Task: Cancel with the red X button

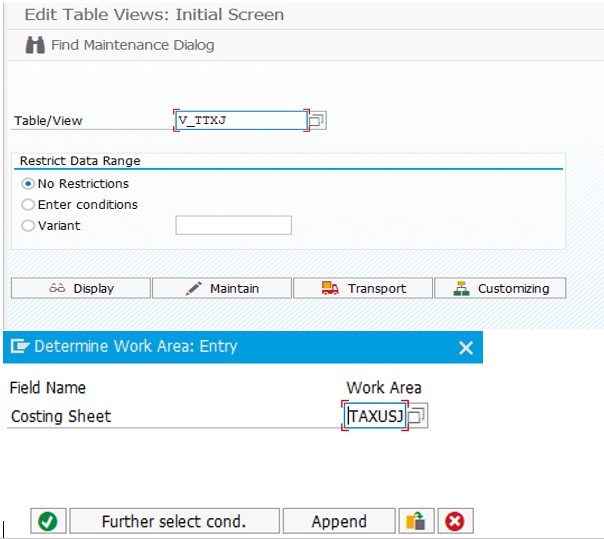Action: coord(455,521)
